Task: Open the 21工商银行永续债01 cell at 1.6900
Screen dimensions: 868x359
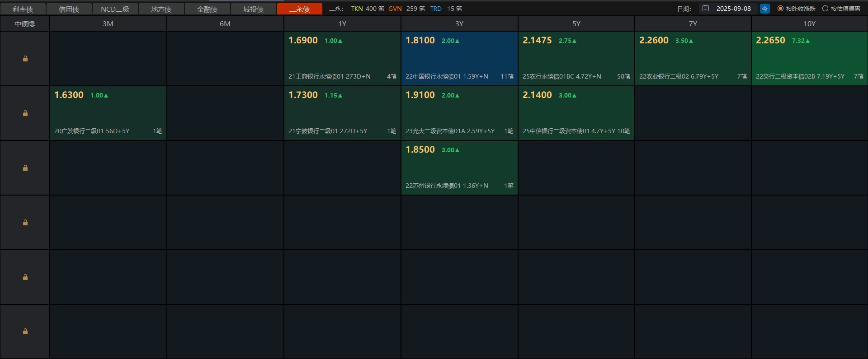Action: 342,58
